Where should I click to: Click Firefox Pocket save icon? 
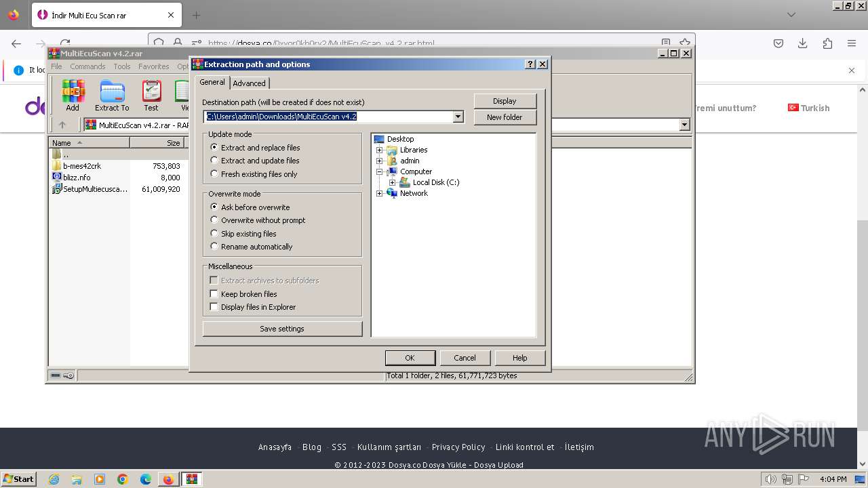(778, 43)
